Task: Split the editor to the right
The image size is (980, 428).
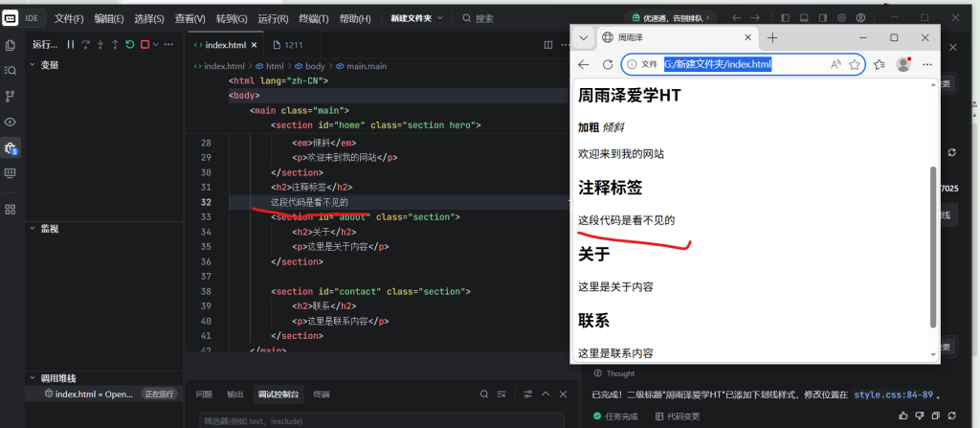Action: 548,45
